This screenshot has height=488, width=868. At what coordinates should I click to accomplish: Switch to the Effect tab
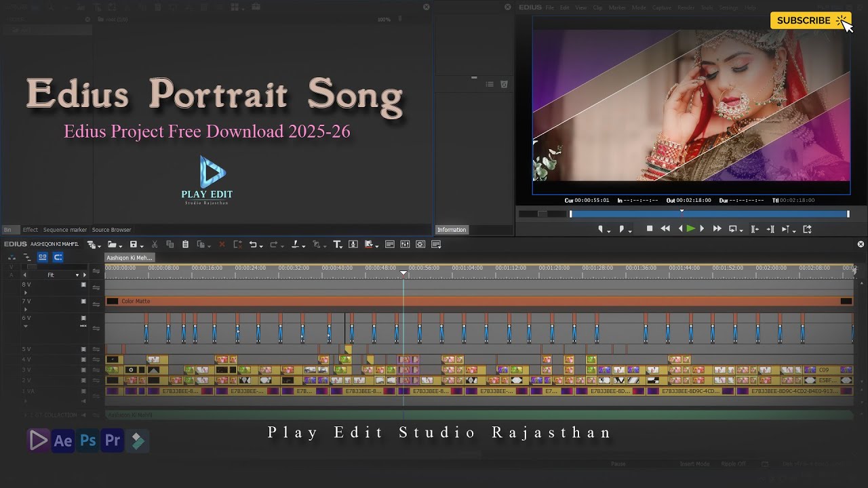31,230
